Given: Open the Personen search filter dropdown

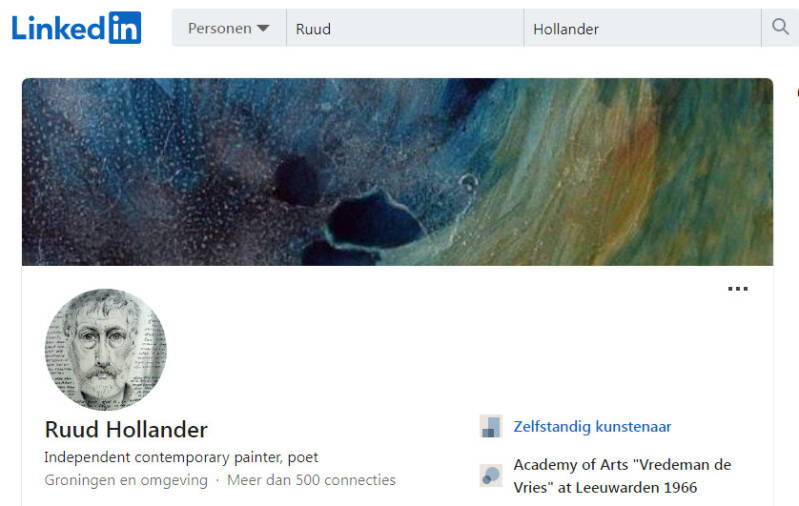Looking at the screenshot, I should 229,28.
